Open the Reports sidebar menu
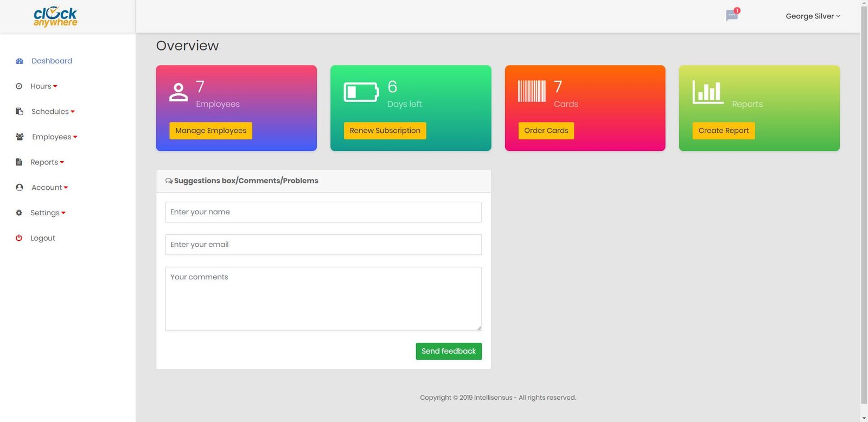 coord(47,162)
